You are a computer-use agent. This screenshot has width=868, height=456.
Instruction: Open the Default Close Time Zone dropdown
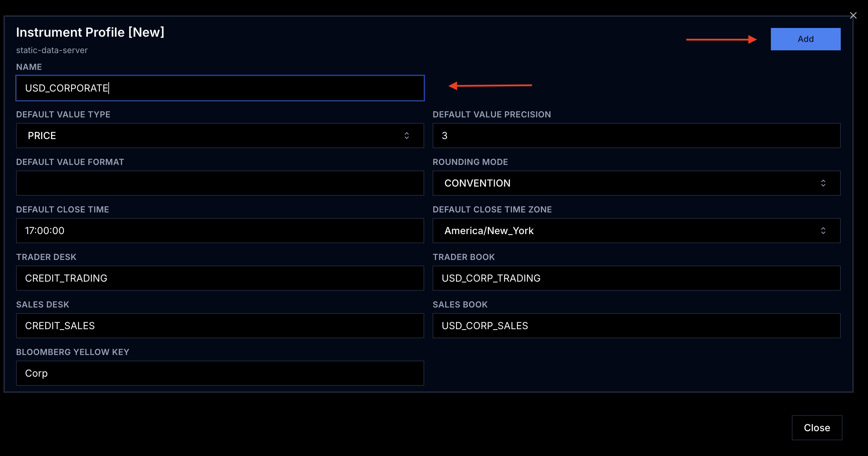pos(637,231)
